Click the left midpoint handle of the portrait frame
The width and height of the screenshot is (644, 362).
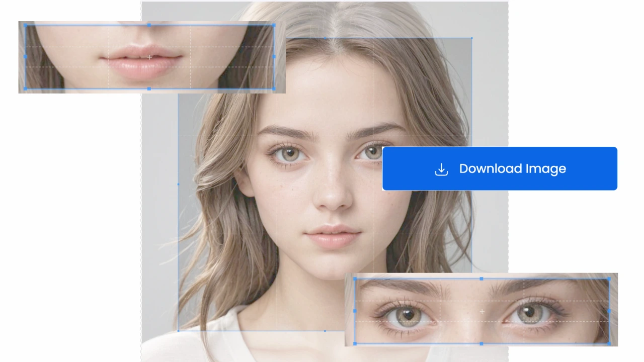[179, 185]
